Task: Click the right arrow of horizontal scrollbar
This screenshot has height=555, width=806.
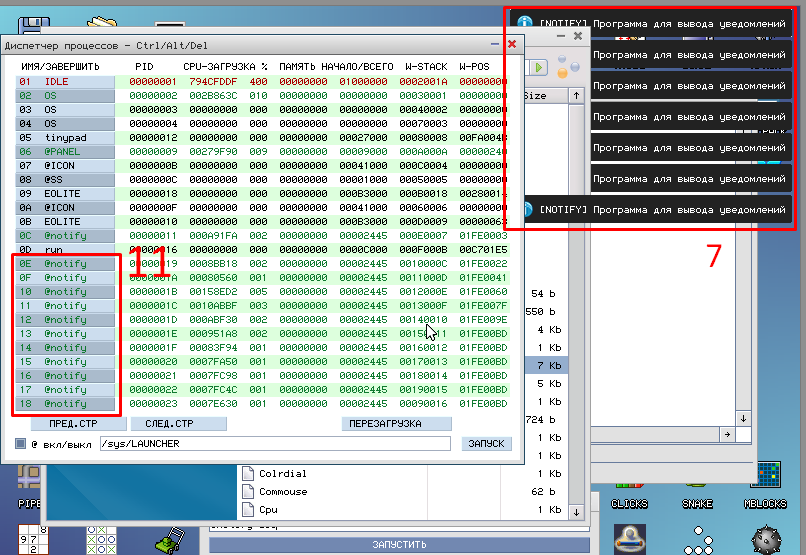Action: (727, 434)
